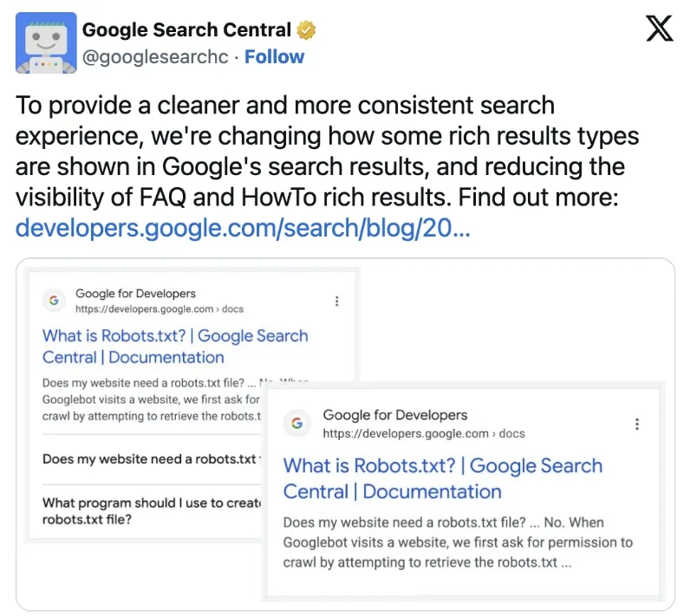Open "What is Robots.txt?" title in background FAQ card

174,347
